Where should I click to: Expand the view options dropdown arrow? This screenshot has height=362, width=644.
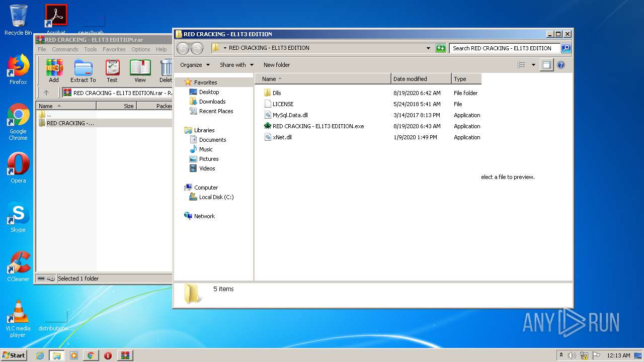(x=533, y=65)
